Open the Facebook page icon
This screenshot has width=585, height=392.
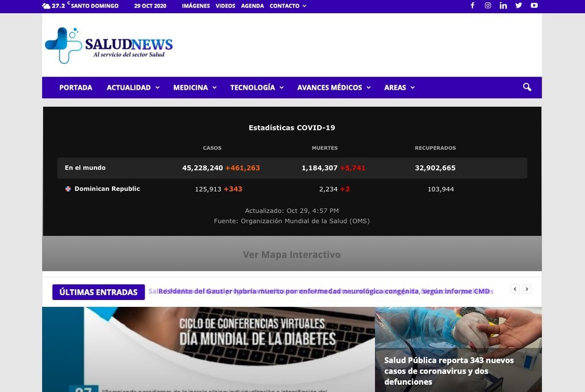coord(472,6)
